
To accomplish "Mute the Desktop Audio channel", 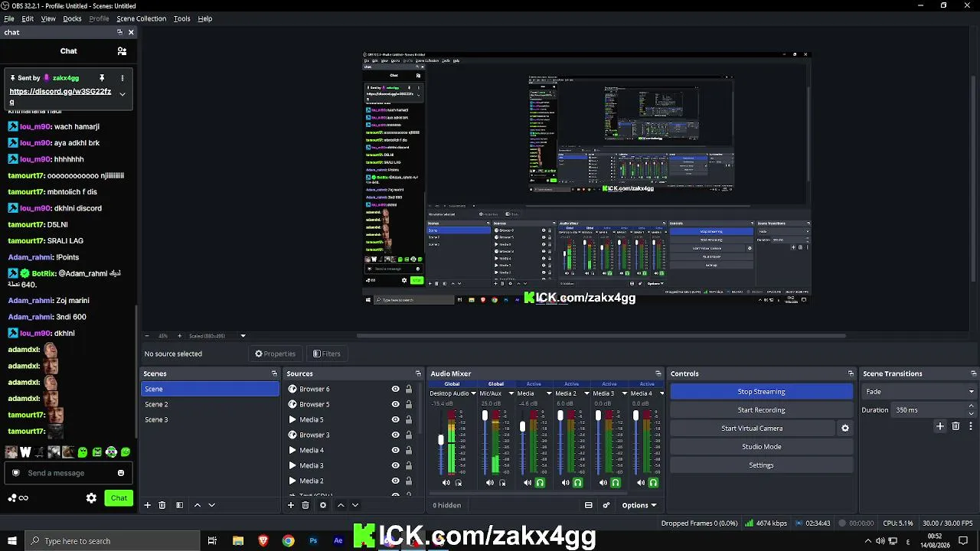I will (446, 483).
